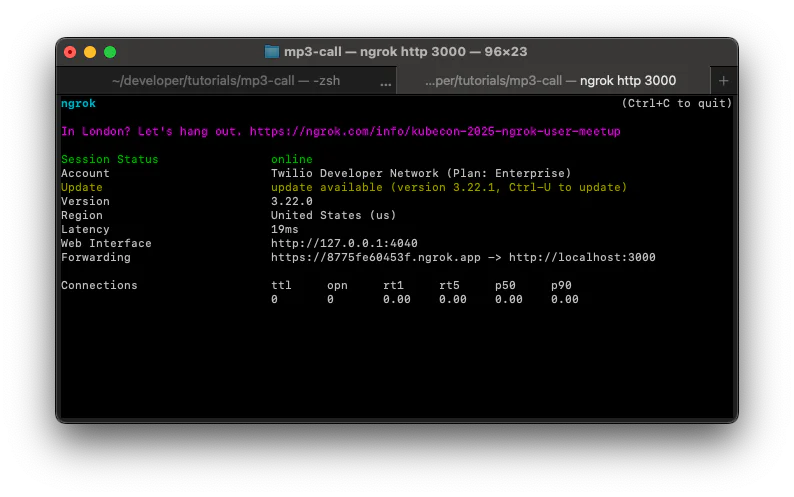Select the ngrok http 3000 tab
The width and height of the screenshot is (794, 497).
click(x=552, y=81)
